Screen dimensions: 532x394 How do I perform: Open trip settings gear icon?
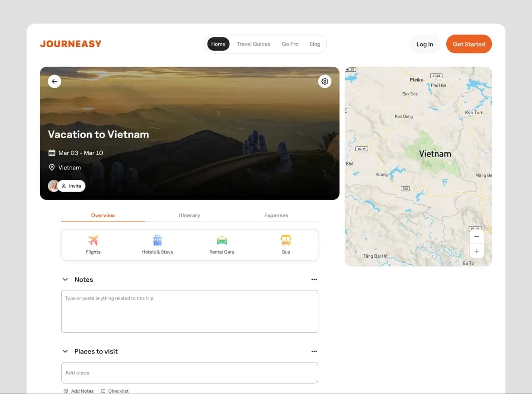[x=325, y=81]
